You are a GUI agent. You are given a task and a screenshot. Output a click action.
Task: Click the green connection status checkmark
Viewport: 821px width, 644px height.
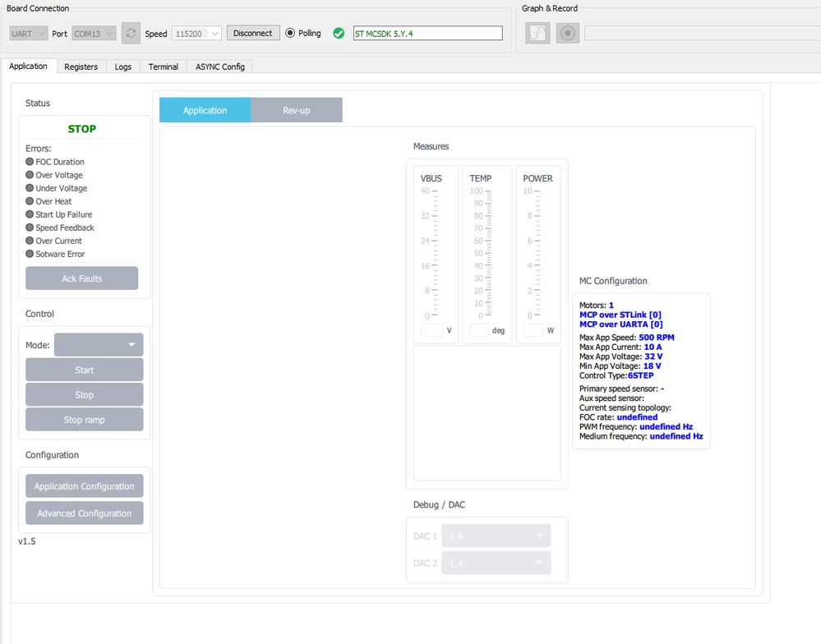click(x=339, y=34)
